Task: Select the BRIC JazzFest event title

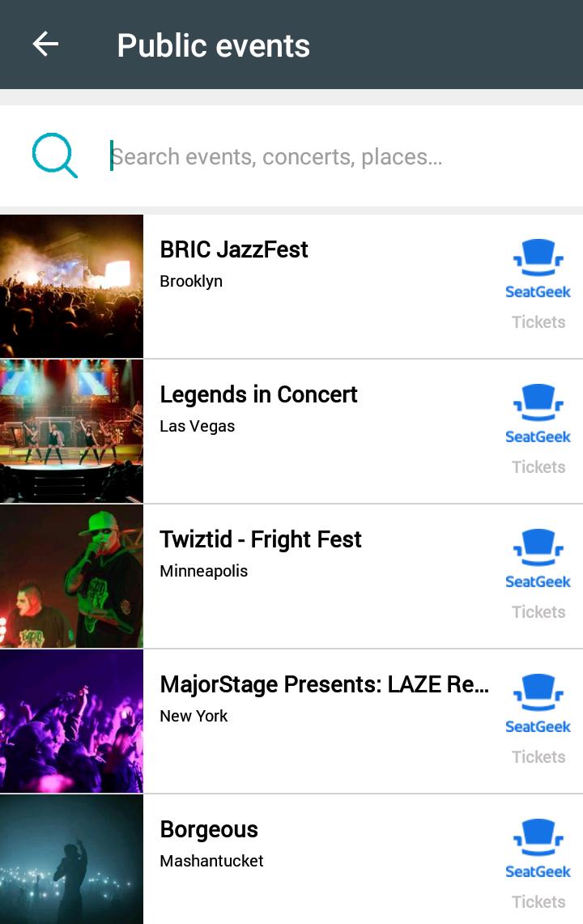Action: [x=234, y=249]
